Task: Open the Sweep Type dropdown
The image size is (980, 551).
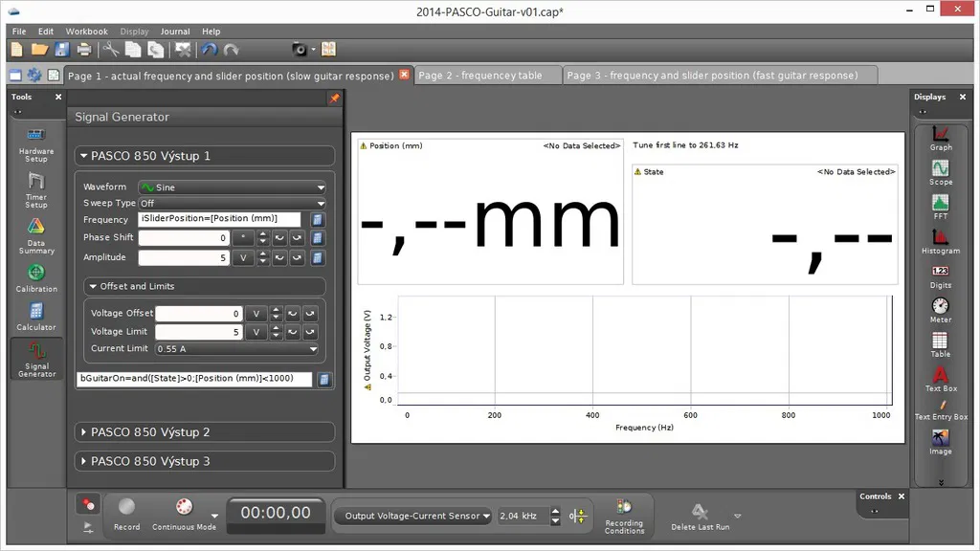Action: 233,203
